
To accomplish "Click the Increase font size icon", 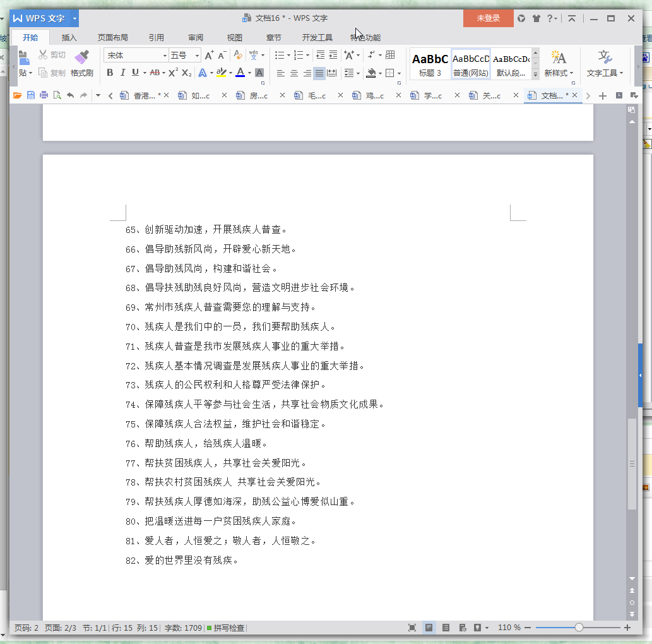I will (209, 55).
